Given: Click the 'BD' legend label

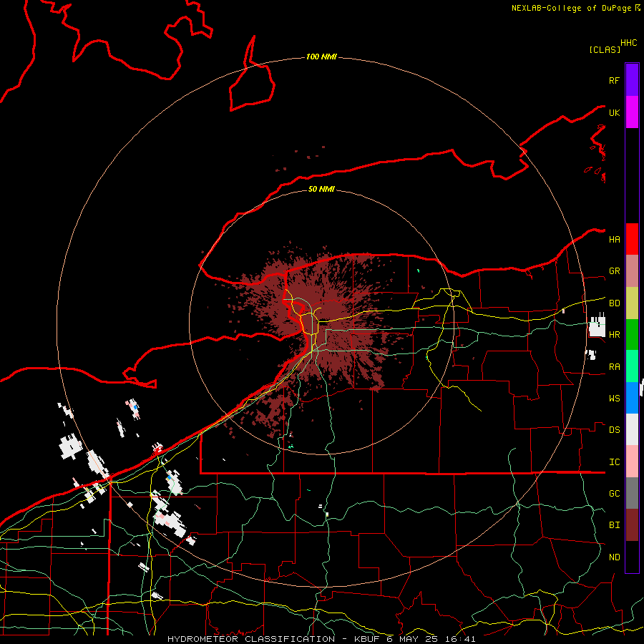Looking at the screenshot, I should pos(614,303).
